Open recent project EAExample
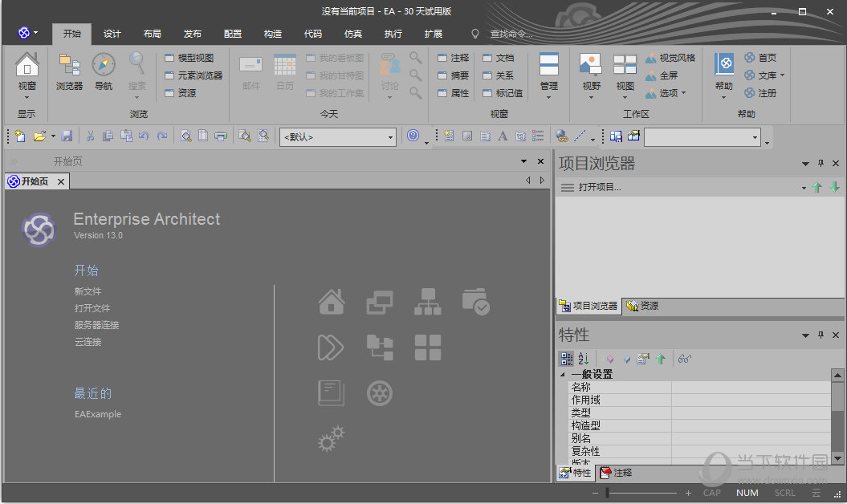Screen dimensions: 847x504 98,414
